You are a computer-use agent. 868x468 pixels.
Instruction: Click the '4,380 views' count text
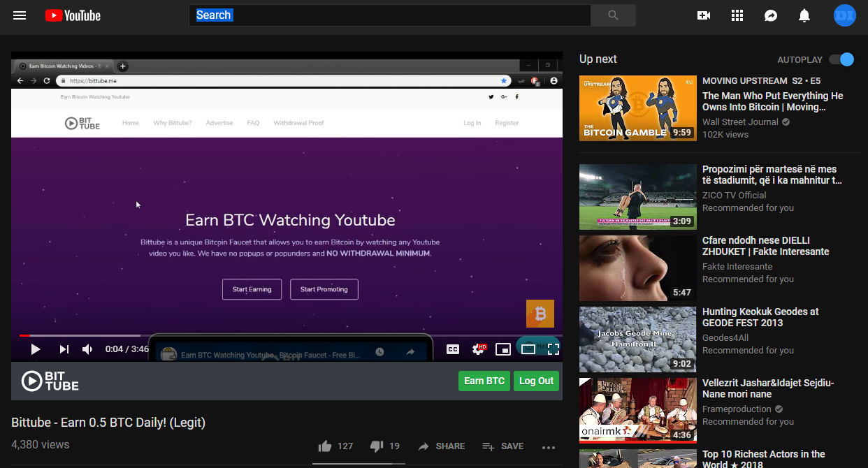41,444
